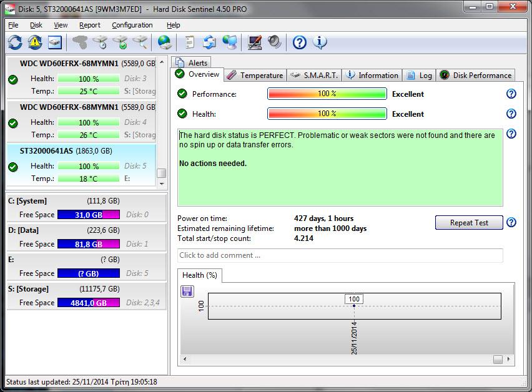The height and width of the screenshot is (392, 532).
Task: Select the E: partition entry
Action: coord(87,266)
